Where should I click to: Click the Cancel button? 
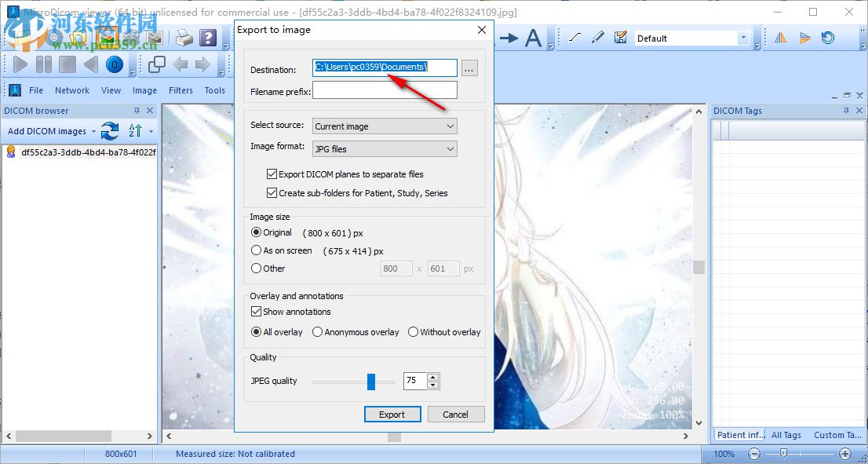456,415
